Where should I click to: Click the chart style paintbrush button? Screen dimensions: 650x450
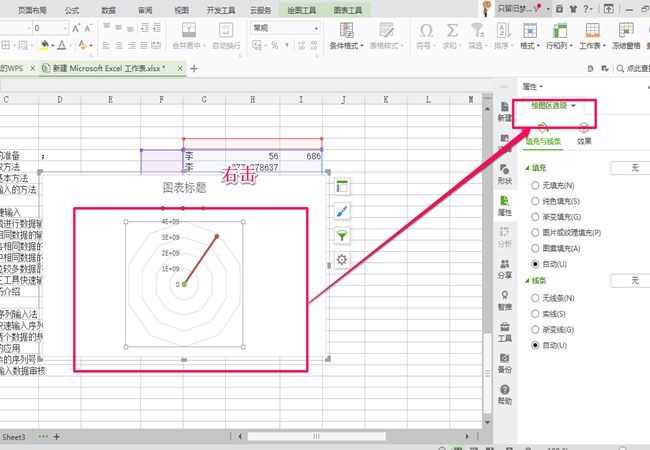(342, 211)
